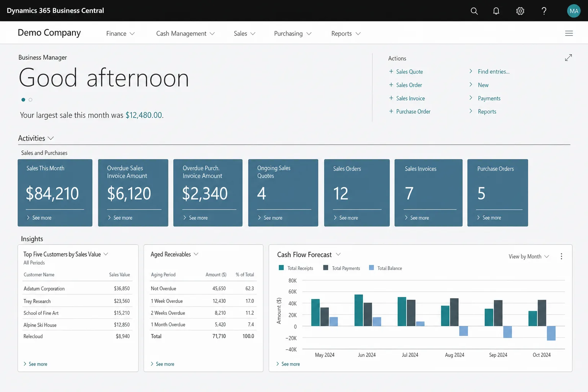Open the hamburger navigation menu icon

[569, 33]
